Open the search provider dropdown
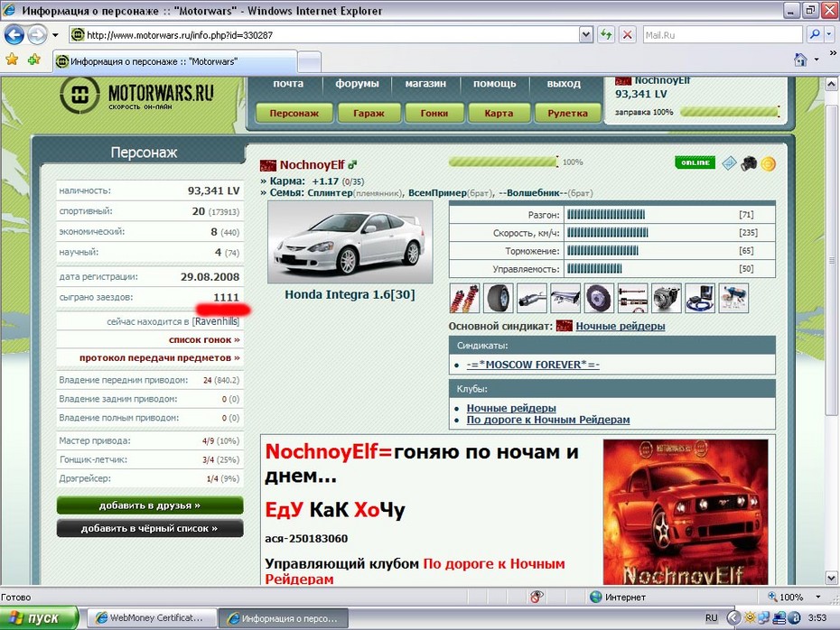Image resolution: width=840 pixels, height=630 pixels. (x=829, y=35)
